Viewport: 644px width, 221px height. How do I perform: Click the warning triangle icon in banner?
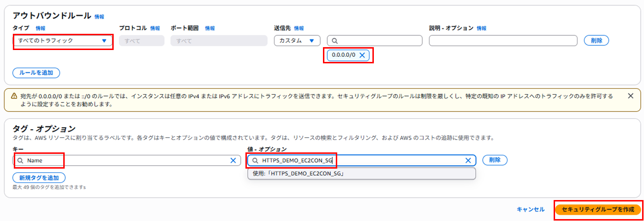click(14, 96)
